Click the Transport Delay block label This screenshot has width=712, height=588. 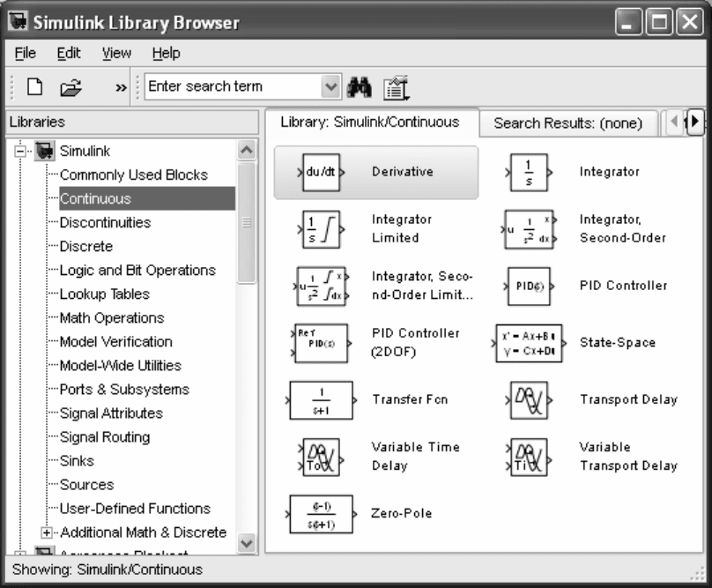(628, 399)
